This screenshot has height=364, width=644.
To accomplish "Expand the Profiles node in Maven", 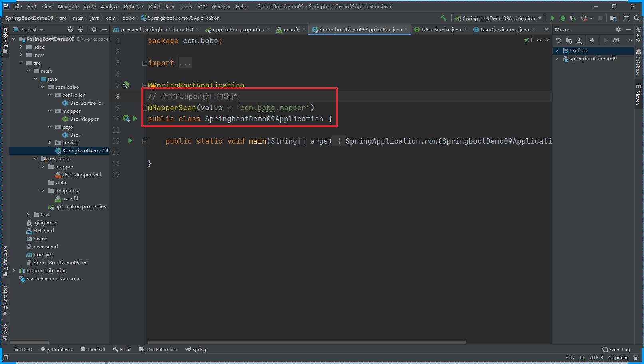I will [557, 51].
